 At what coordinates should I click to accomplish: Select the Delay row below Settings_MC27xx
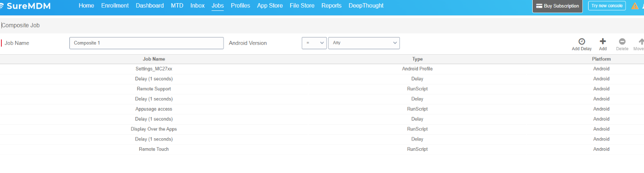click(x=322, y=79)
